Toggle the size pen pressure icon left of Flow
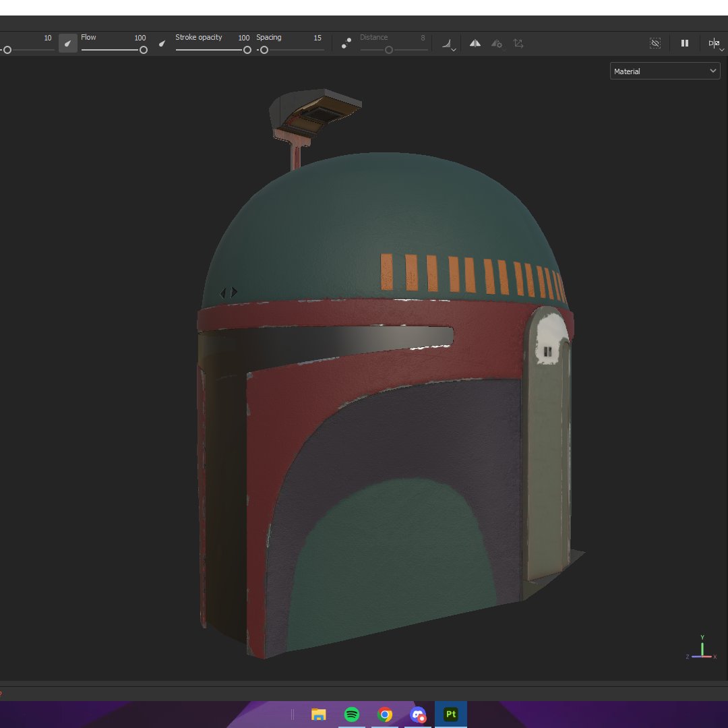 pos(68,43)
